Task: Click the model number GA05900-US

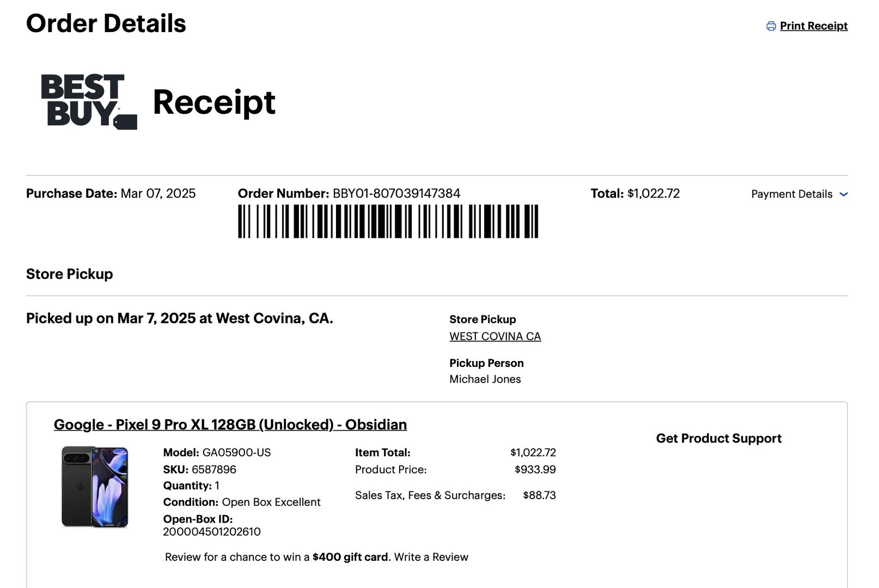Action: (x=236, y=452)
